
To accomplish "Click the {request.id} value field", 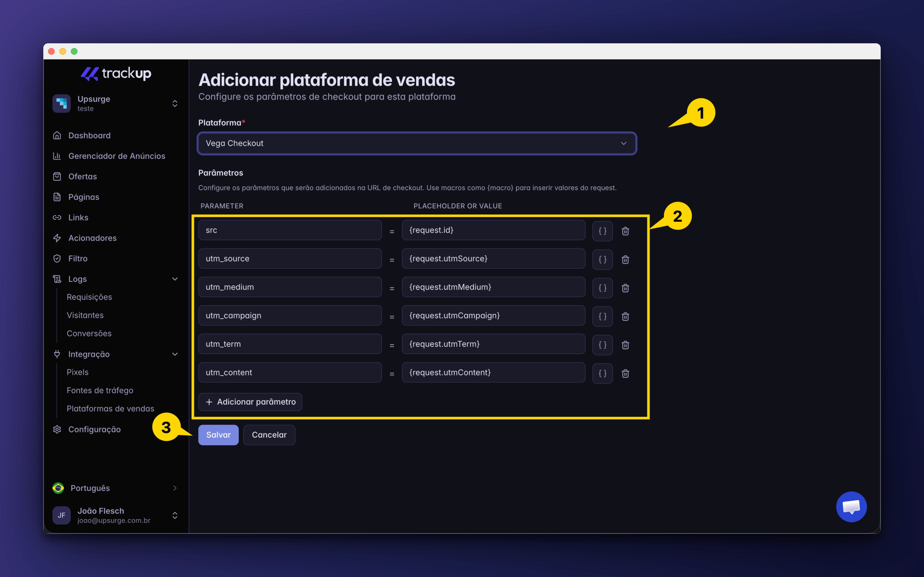I will tap(493, 230).
